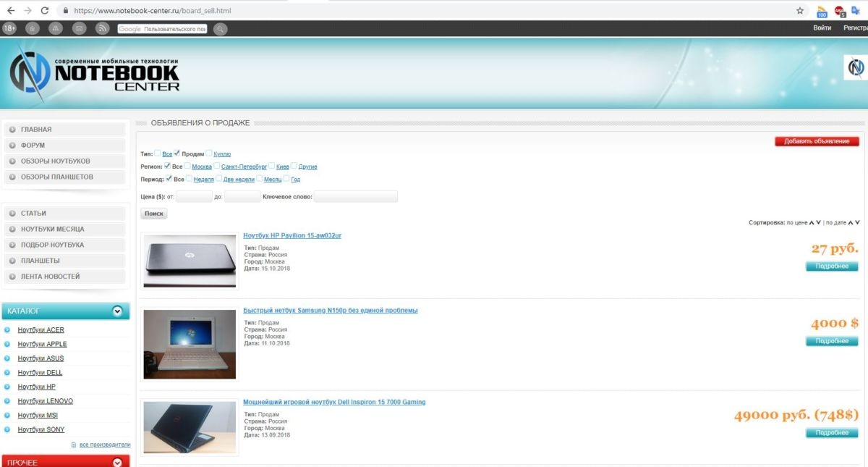
Task: Tick the 'Неделя' period checkbox
Action: [190, 179]
